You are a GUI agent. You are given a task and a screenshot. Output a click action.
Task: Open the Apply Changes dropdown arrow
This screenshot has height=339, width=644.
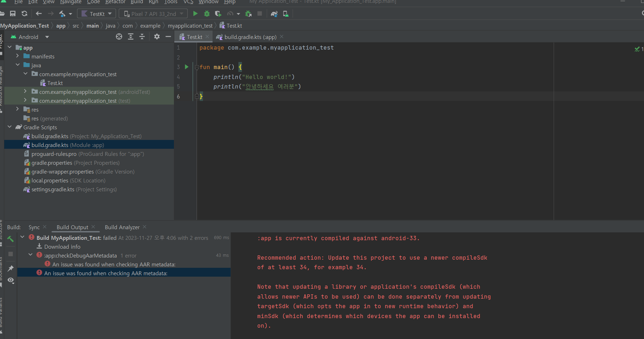pyautogui.click(x=238, y=14)
